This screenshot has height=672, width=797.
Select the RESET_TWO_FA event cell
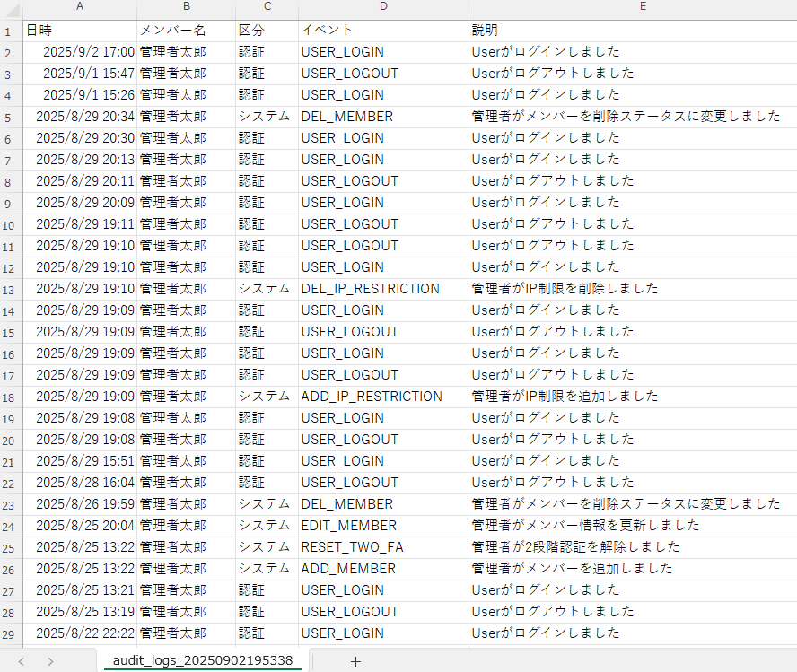click(383, 547)
